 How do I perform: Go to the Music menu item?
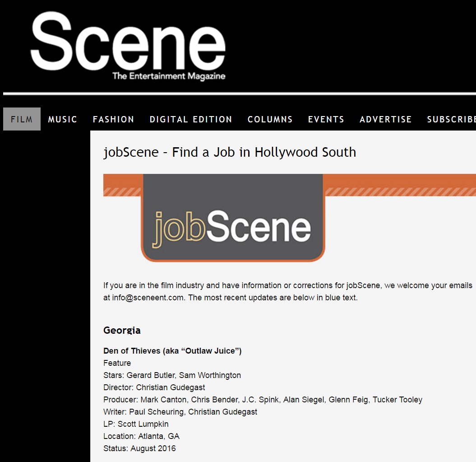(x=63, y=119)
